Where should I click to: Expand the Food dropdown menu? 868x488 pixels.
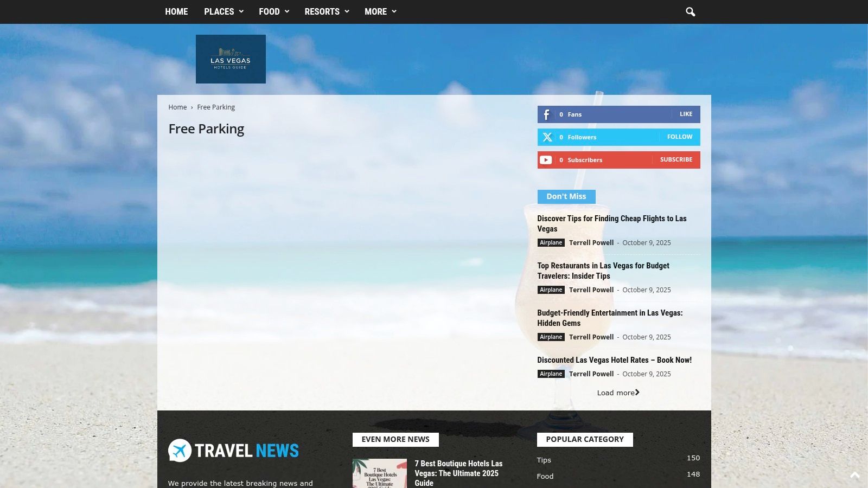273,12
